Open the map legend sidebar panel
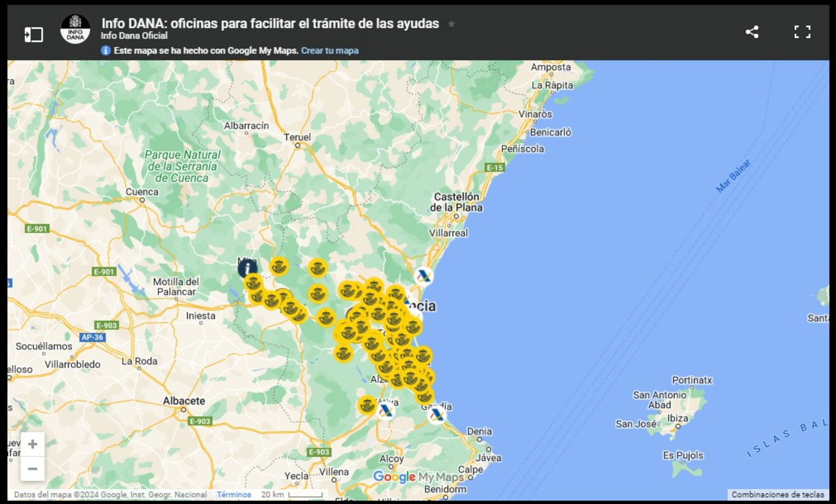The image size is (836, 504). click(34, 34)
